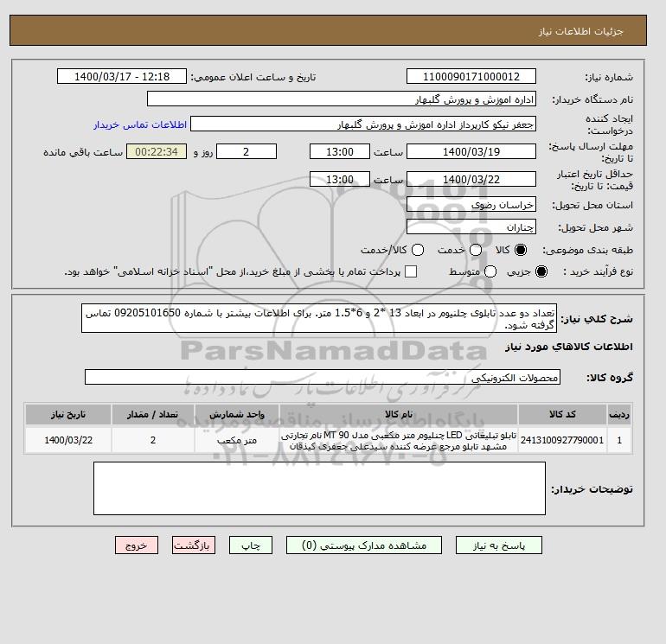Click پاسخ به نیاز button
The height and width of the screenshot is (644, 666).
(x=499, y=545)
